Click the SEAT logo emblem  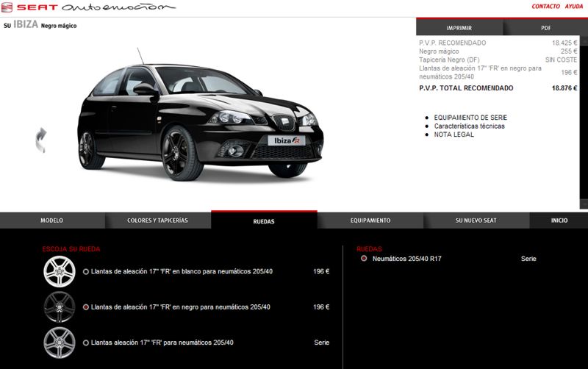tap(7, 7)
